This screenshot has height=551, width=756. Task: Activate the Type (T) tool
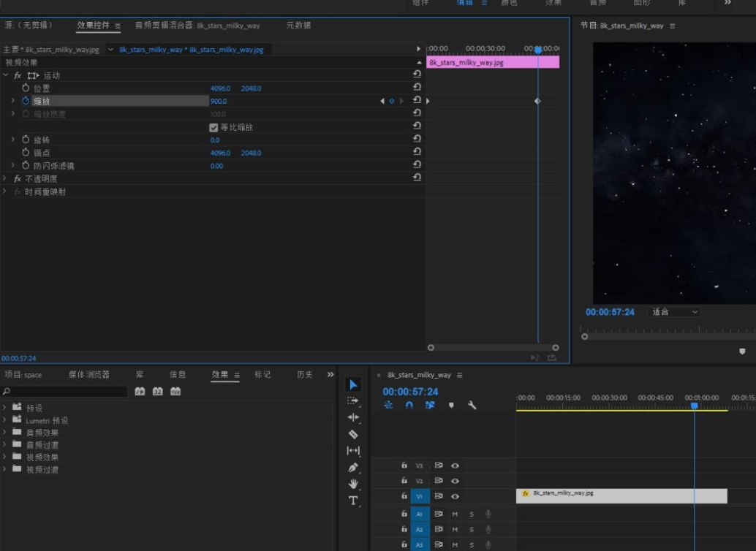point(353,501)
